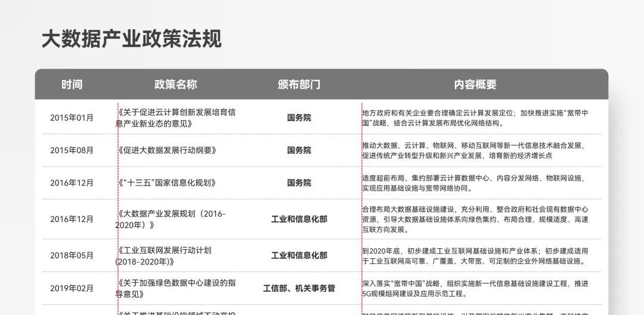Click the date cell 2018年05月
The height and width of the screenshot is (315, 644).
[72, 255]
